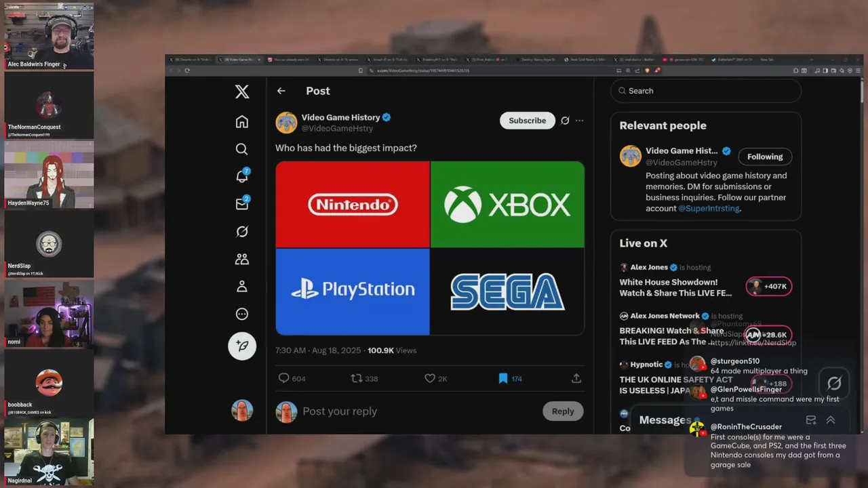Open the PlayStation quadrant of the image
The image size is (868, 488).
pyautogui.click(x=353, y=291)
